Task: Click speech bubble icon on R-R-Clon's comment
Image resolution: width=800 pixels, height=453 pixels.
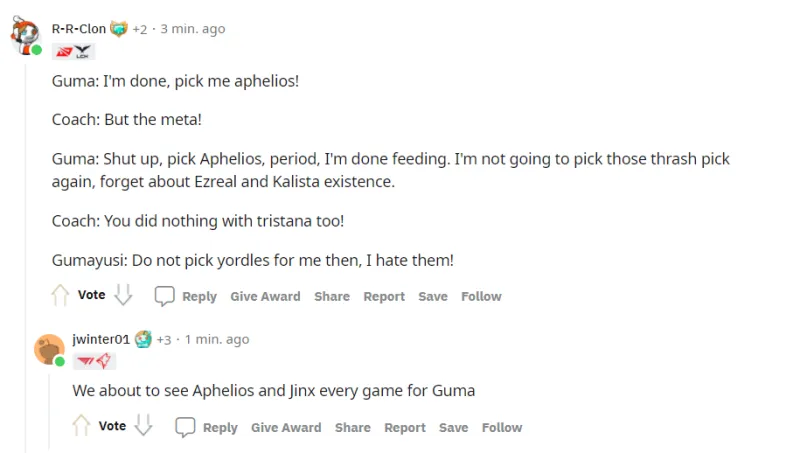Action: coord(165,296)
